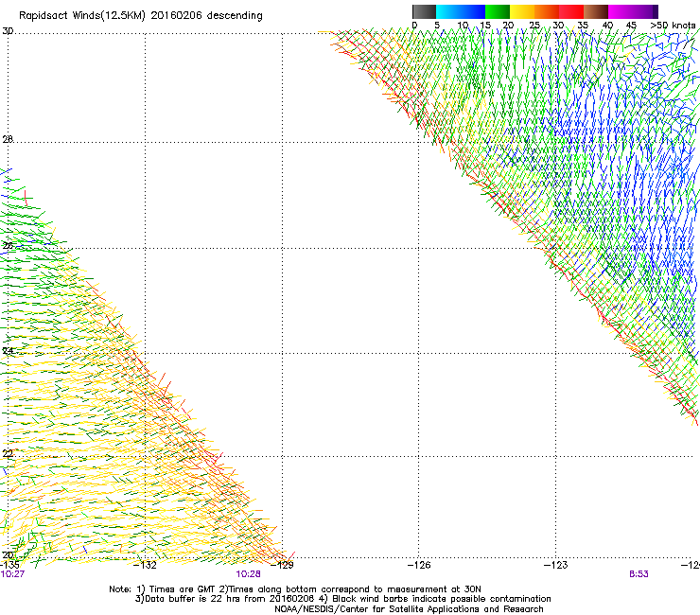Click the purple time stamp '10:28'
Screen dimensions: 700x615
coord(248,574)
